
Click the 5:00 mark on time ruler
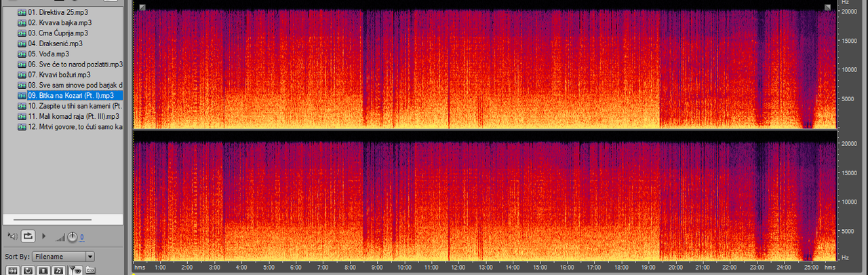click(x=269, y=268)
